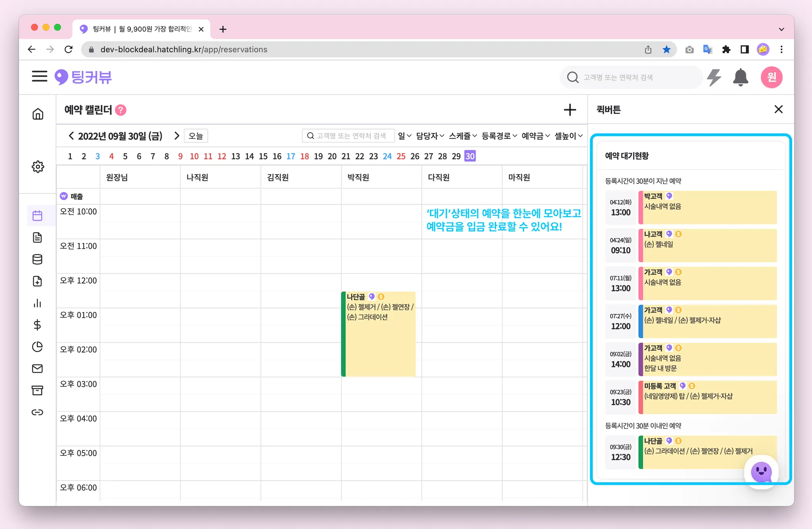Screen dimensions: 812x529
Task: Open the hamburger menu
Action: click(39, 76)
